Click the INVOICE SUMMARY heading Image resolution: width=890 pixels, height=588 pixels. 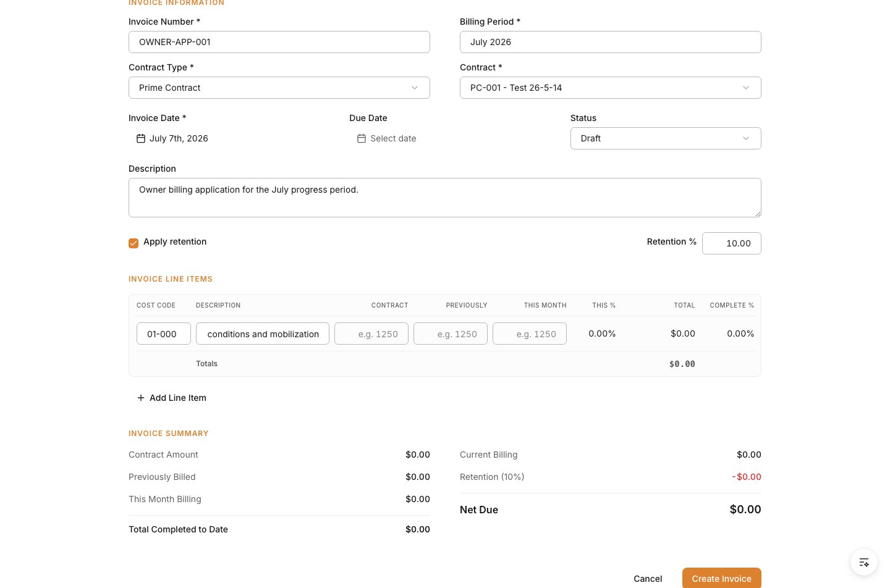(169, 434)
